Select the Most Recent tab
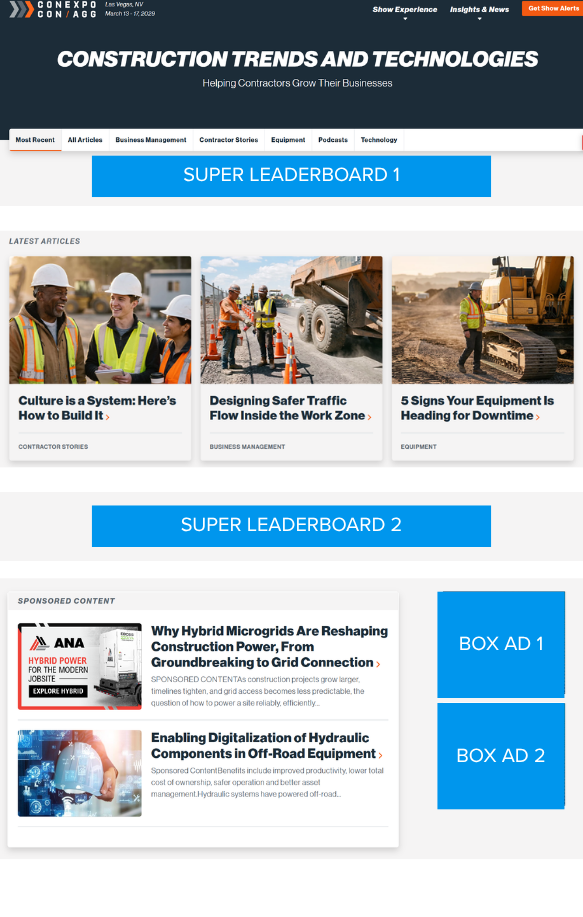Viewport: 583px width, 917px height. [35, 140]
